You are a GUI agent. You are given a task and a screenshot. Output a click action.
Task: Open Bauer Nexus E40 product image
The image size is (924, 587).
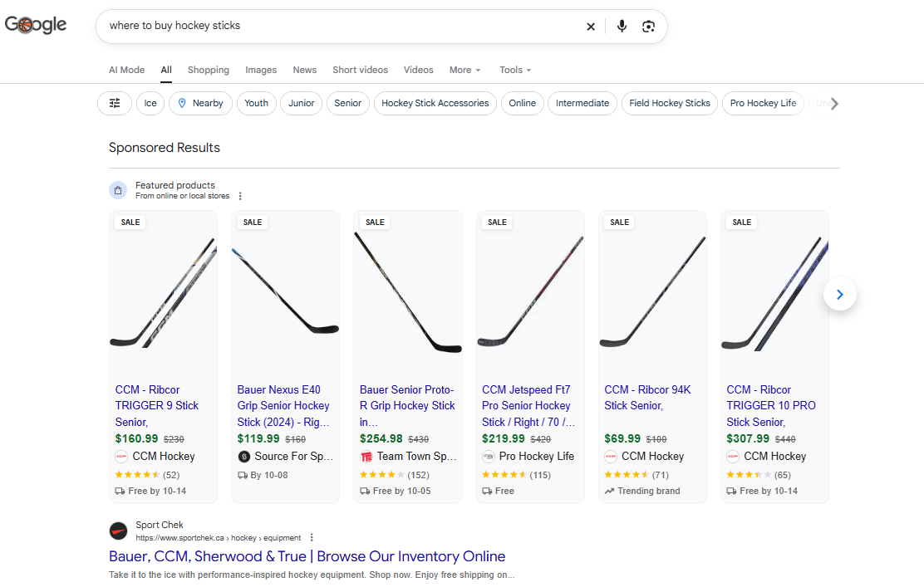point(285,292)
